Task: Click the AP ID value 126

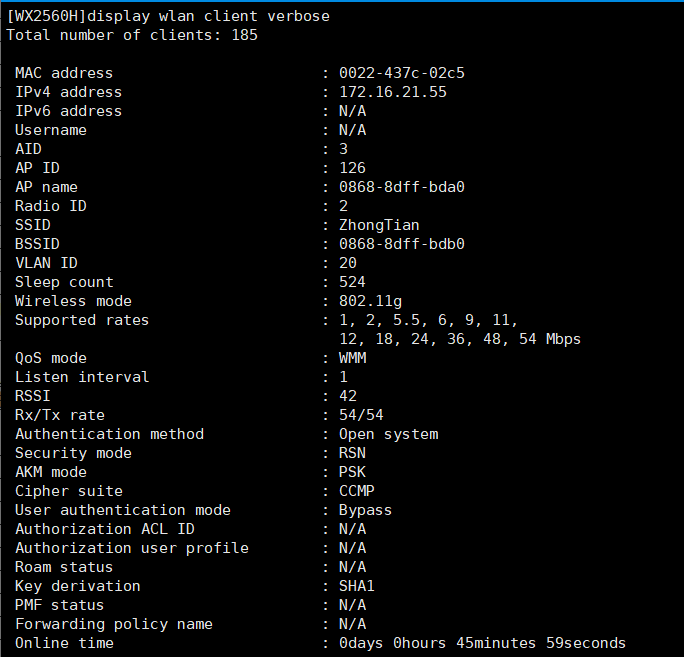Action: (352, 168)
